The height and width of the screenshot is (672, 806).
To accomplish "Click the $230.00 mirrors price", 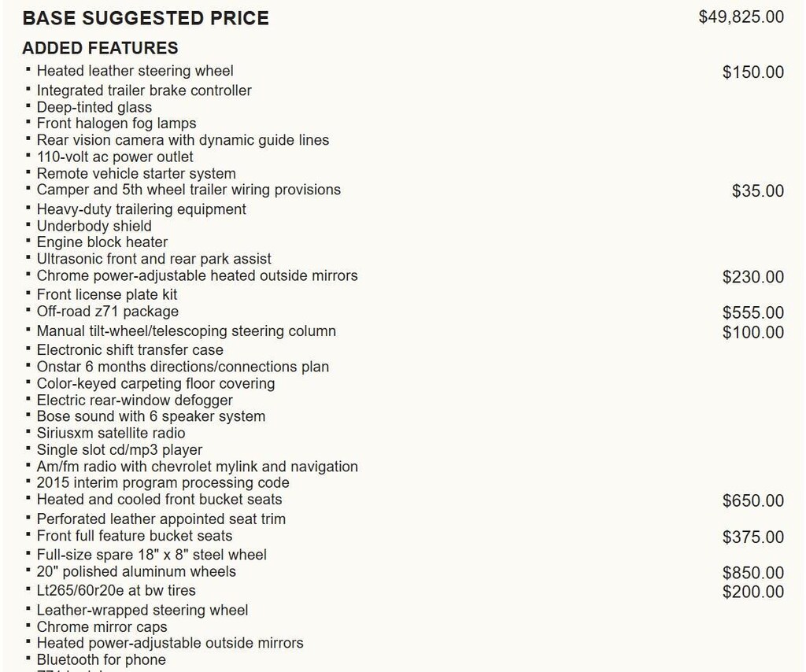I will (x=752, y=277).
